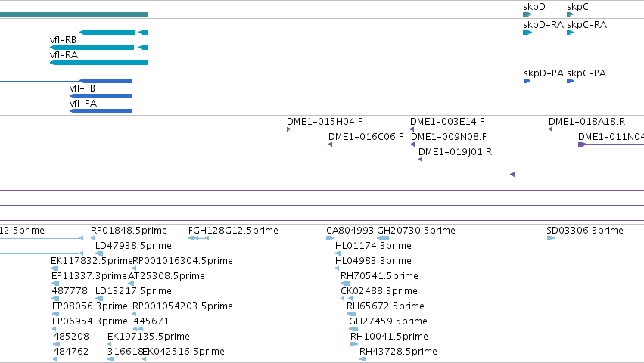644x363 pixels.
Task: Pick the EK042516.5prime EST label
Action: point(184,352)
